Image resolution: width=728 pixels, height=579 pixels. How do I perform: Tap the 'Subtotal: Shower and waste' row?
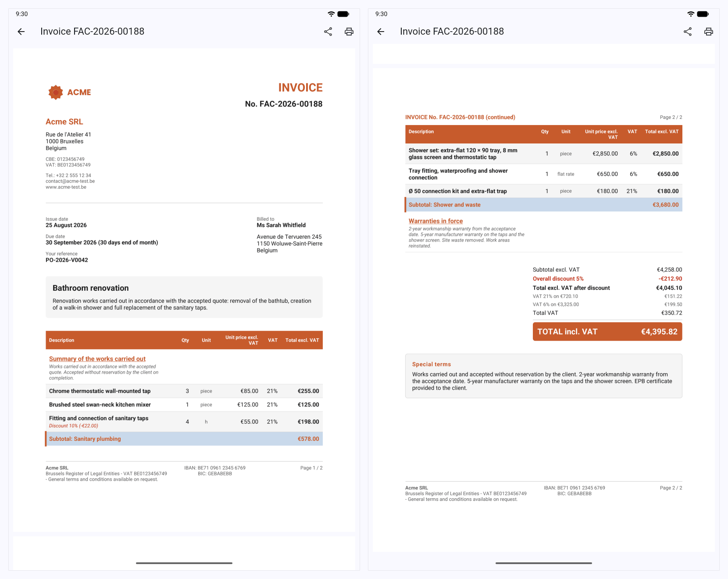click(x=544, y=205)
